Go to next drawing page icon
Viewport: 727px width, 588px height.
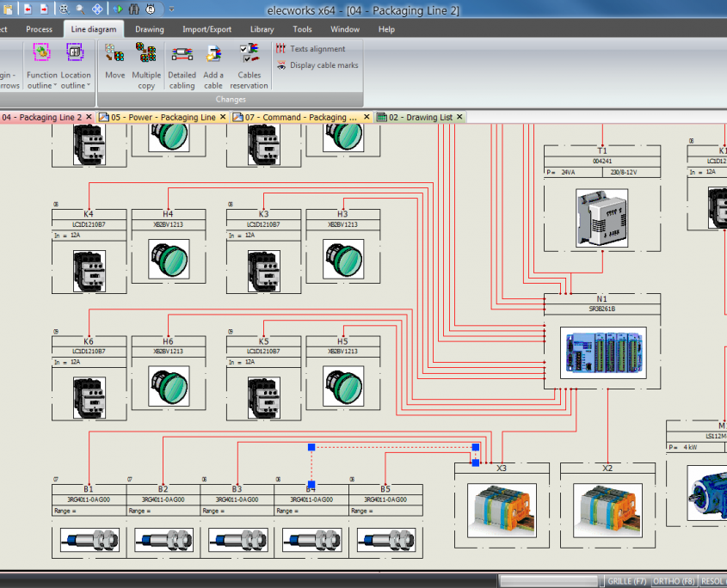tap(44, 9)
